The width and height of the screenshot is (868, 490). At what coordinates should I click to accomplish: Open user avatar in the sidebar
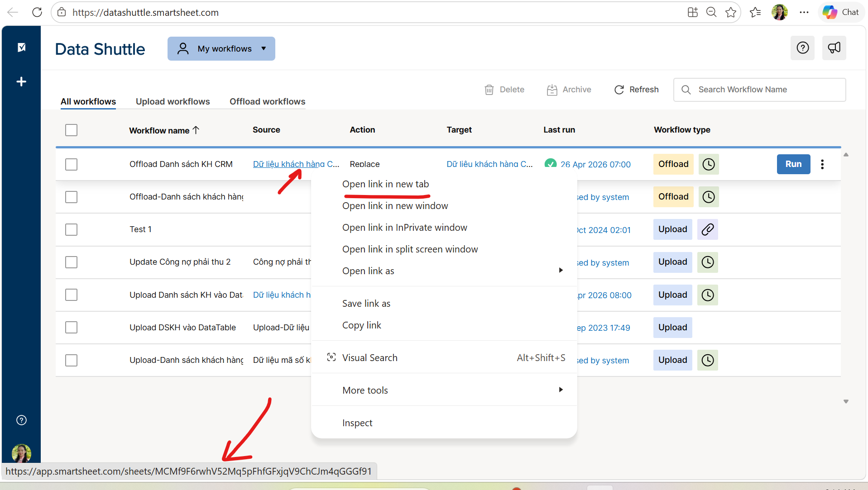[x=21, y=452]
